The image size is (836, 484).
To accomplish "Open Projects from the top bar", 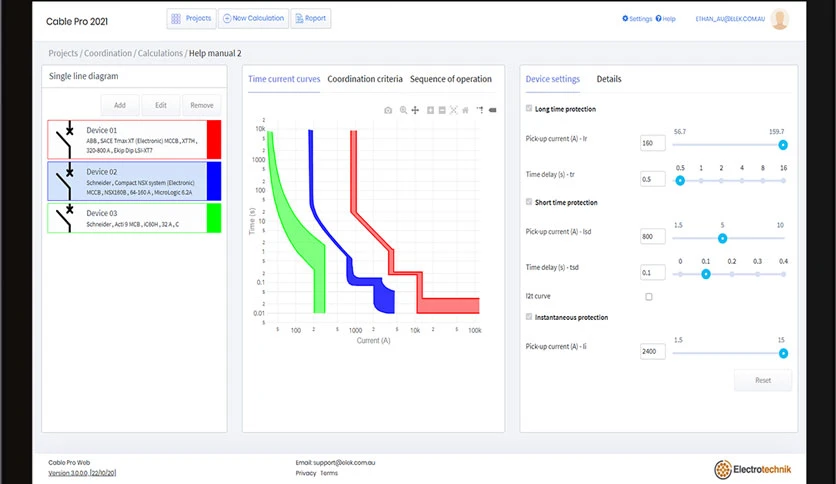I will click(x=191, y=19).
